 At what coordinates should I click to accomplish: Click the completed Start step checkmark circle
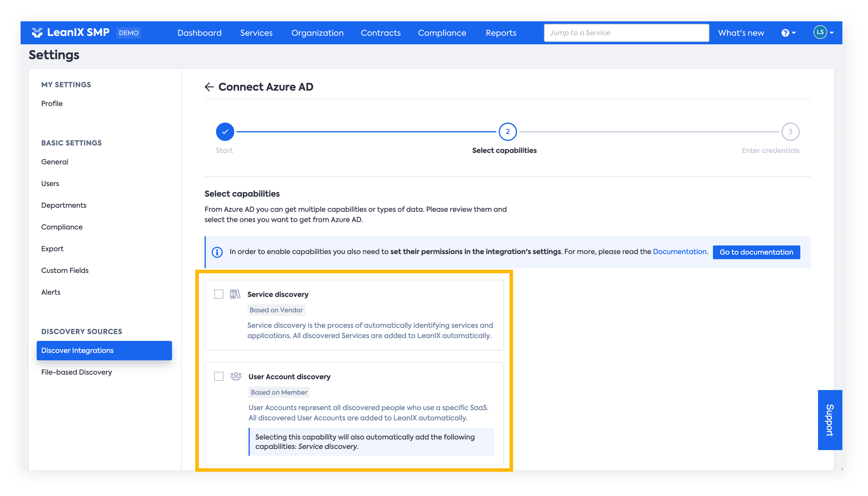pyautogui.click(x=225, y=131)
